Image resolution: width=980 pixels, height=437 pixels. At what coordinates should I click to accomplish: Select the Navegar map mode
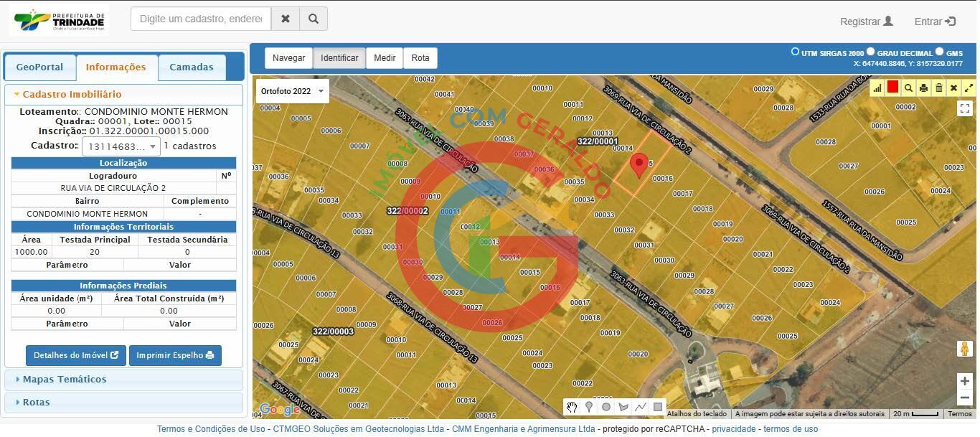(288, 58)
